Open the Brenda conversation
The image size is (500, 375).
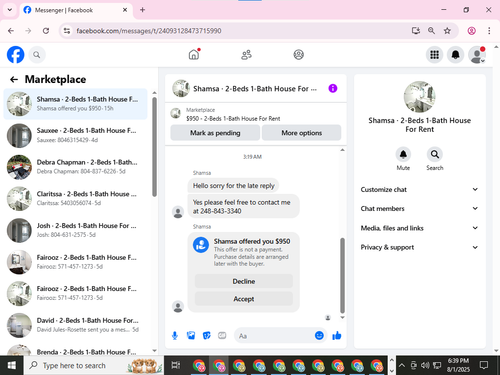click(75, 349)
